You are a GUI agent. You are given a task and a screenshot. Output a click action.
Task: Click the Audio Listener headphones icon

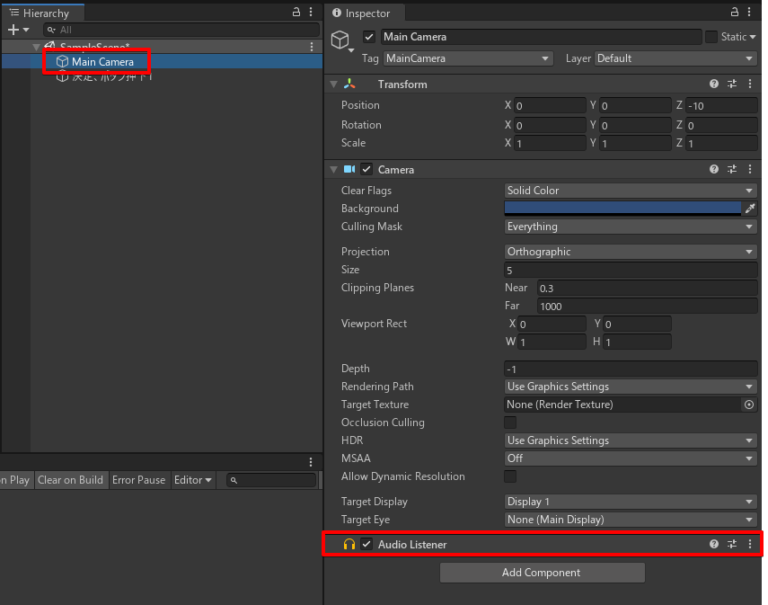click(349, 544)
